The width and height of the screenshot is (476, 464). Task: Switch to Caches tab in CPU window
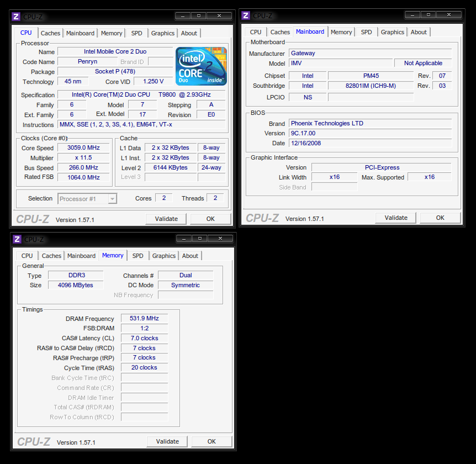pos(50,33)
